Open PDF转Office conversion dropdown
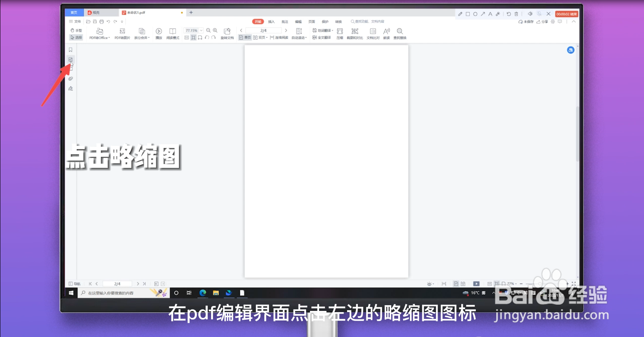Screen dimensions: 644x337 pos(100,34)
